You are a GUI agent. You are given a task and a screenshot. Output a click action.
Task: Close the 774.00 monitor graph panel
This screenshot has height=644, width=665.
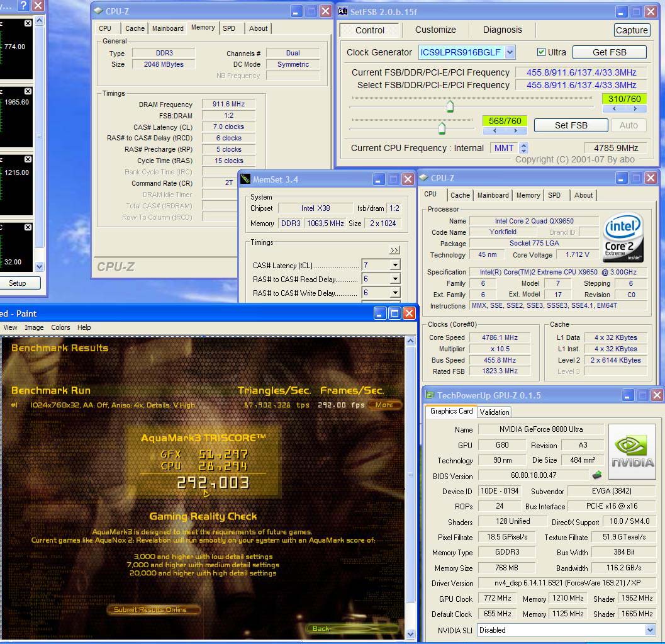(28, 23)
